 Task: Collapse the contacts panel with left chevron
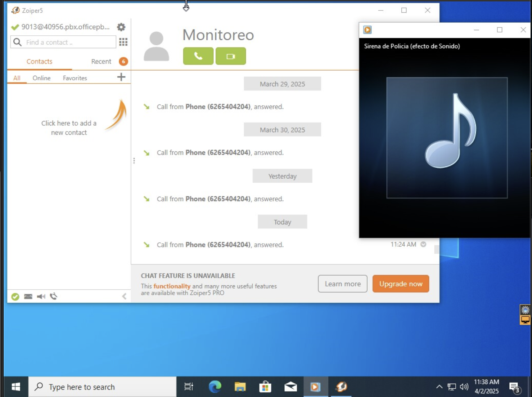124,296
